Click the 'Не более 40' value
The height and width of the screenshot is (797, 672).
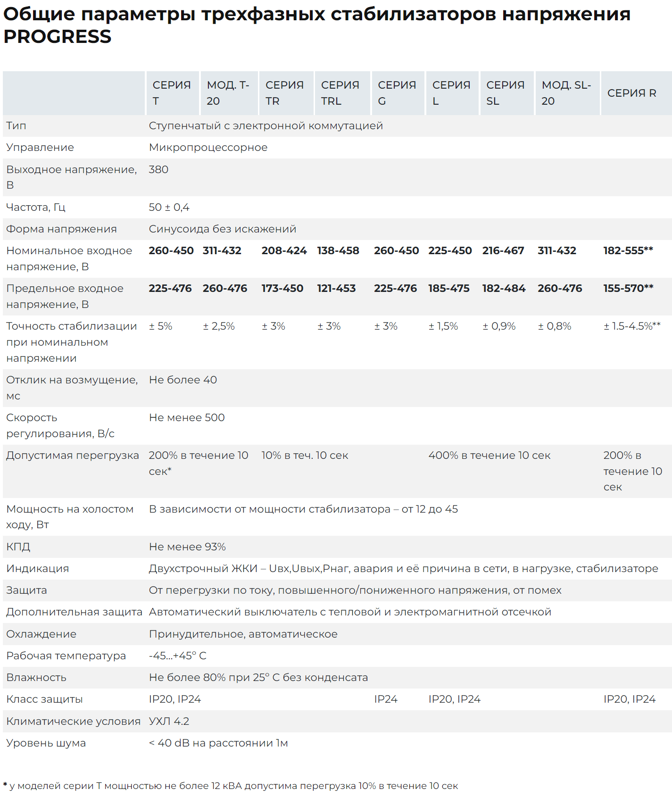click(x=183, y=380)
